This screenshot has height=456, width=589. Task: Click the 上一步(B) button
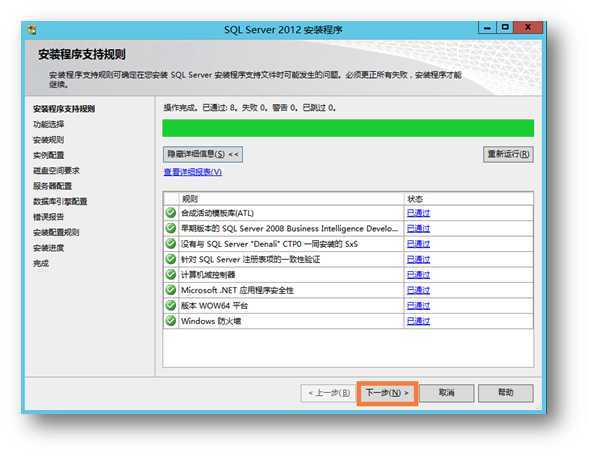(329, 393)
